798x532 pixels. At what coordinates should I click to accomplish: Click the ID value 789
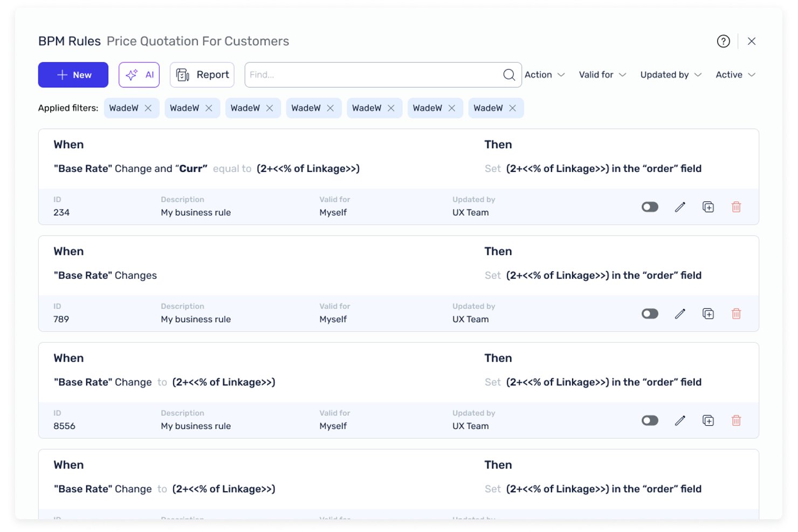tap(61, 319)
